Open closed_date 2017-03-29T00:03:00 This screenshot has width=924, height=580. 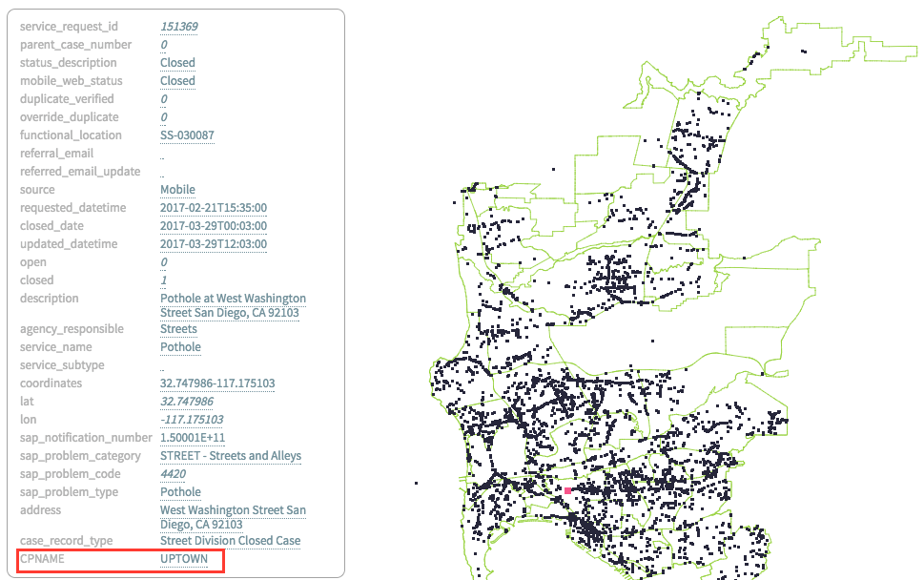214,225
